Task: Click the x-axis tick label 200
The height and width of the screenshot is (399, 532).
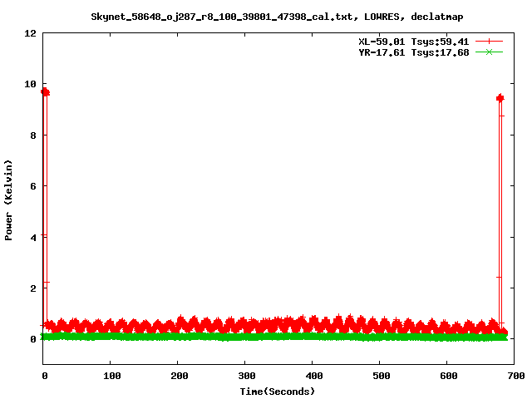Action: tap(180, 376)
